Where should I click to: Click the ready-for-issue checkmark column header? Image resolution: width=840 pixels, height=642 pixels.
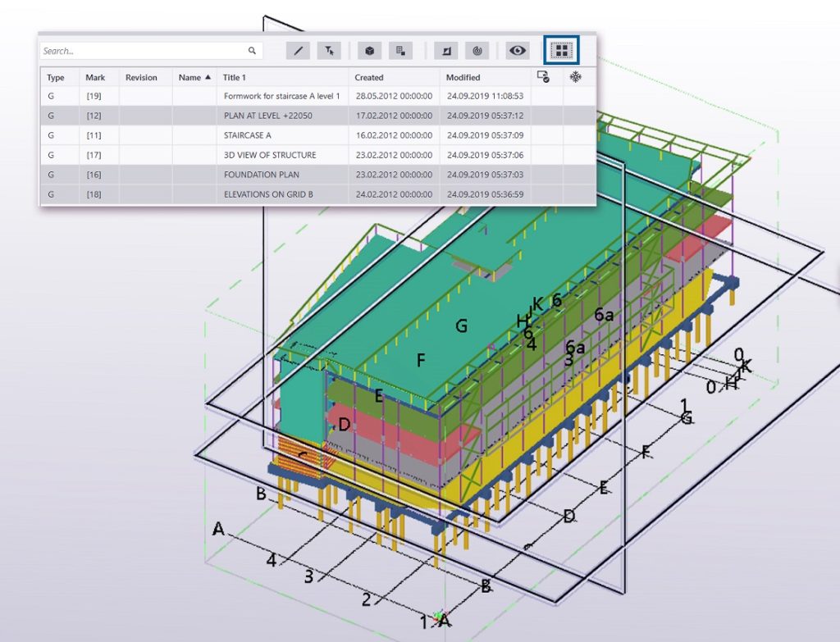(x=543, y=77)
